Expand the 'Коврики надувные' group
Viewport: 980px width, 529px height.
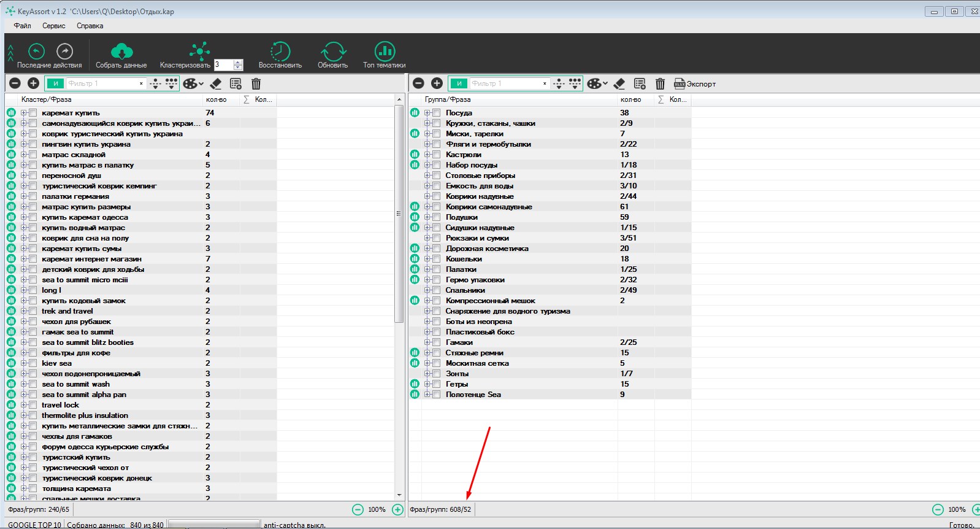coord(427,196)
